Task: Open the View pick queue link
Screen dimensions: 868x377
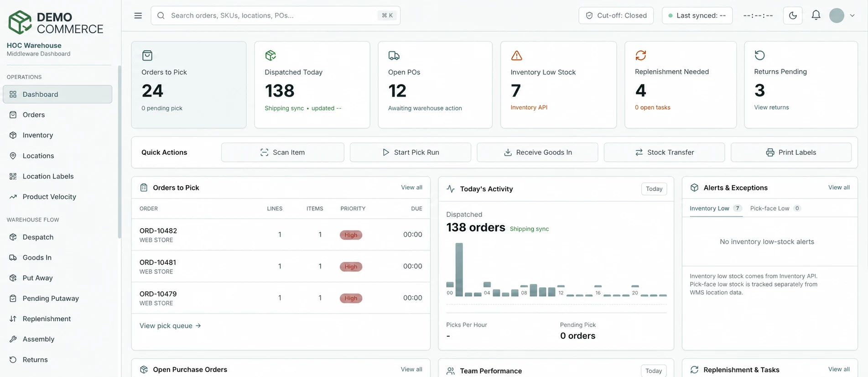Action: pyautogui.click(x=170, y=326)
